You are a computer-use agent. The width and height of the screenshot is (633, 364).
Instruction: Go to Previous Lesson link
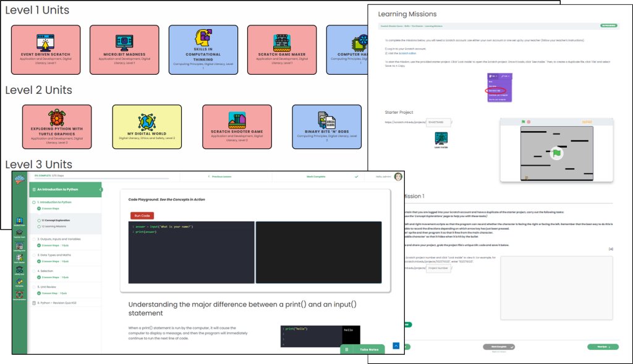pos(221,176)
